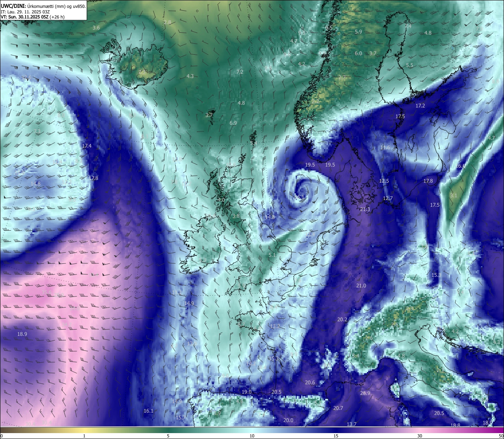Screen dimensions: 504x439
Task: Select the 12.7 value label
Action: pyautogui.click(x=388, y=198)
